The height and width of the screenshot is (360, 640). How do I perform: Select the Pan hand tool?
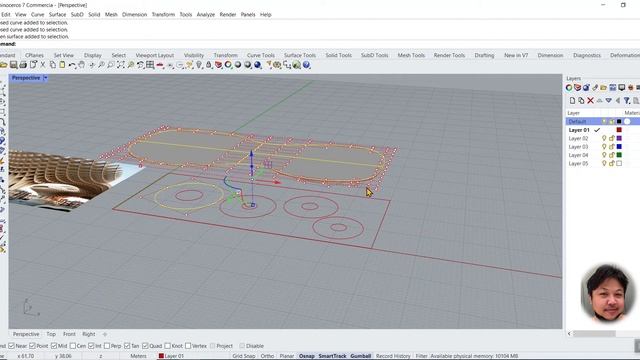82,64
